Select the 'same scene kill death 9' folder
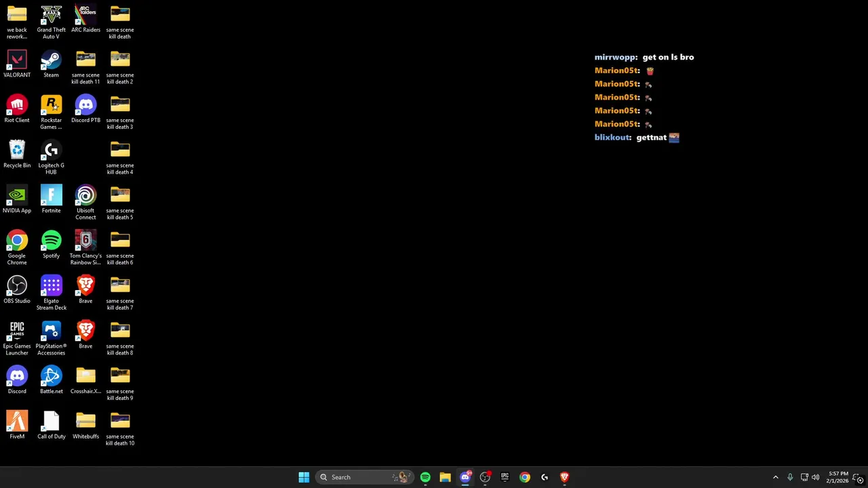868x488 pixels. [120, 383]
